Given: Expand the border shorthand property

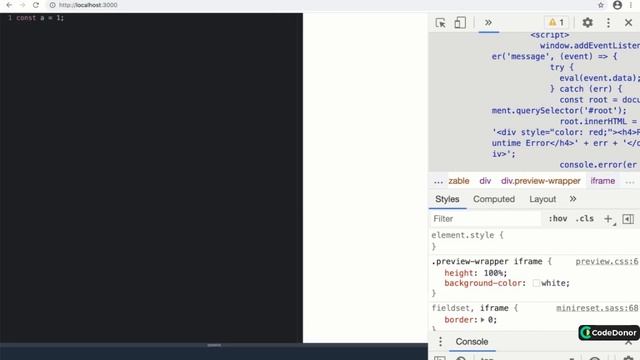Looking at the screenshot, I should click(x=482, y=320).
